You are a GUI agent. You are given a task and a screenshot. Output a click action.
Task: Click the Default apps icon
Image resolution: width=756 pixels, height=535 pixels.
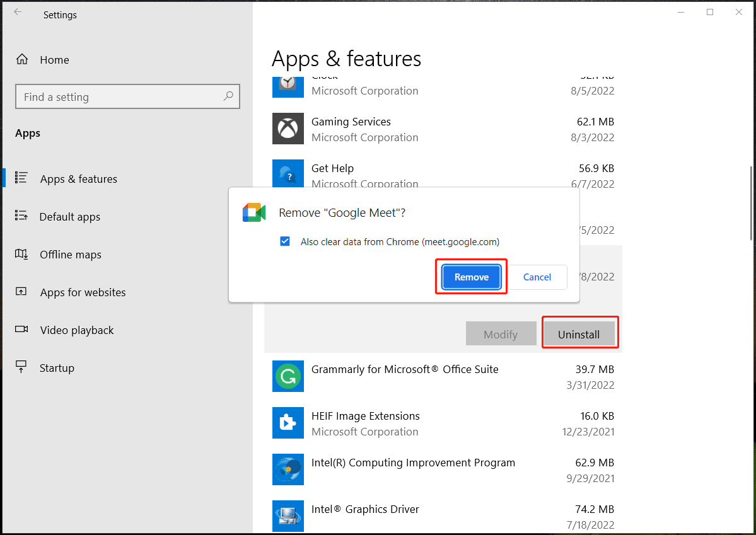click(21, 216)
